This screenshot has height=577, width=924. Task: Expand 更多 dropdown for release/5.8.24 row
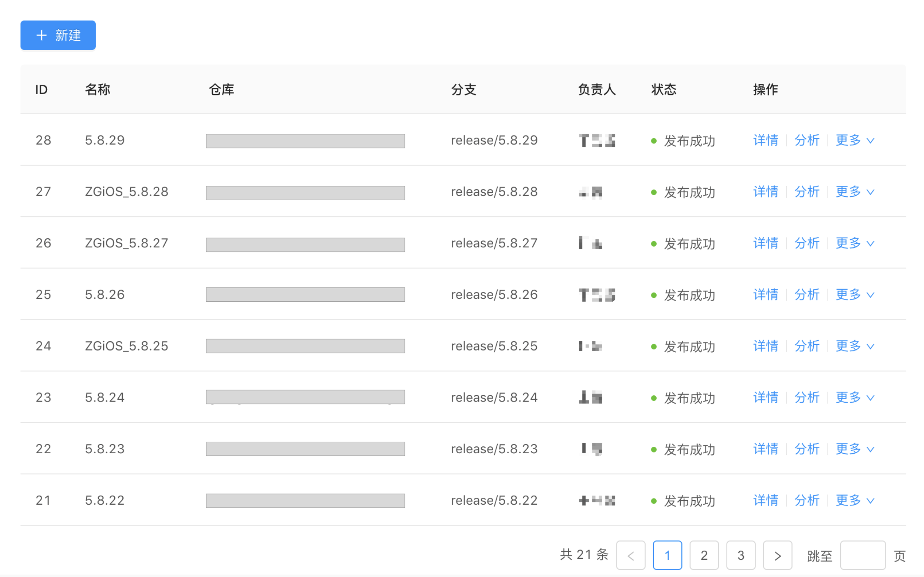[x=855, y=397]
